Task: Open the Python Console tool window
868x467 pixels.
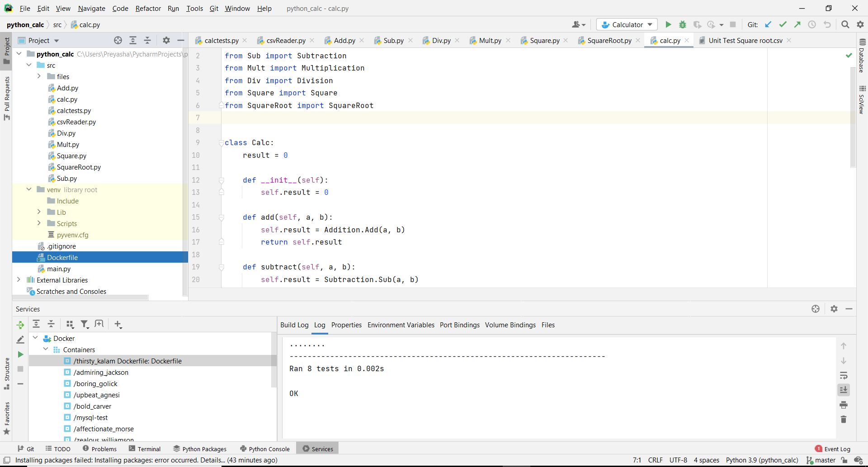Action: coord(265,448)
